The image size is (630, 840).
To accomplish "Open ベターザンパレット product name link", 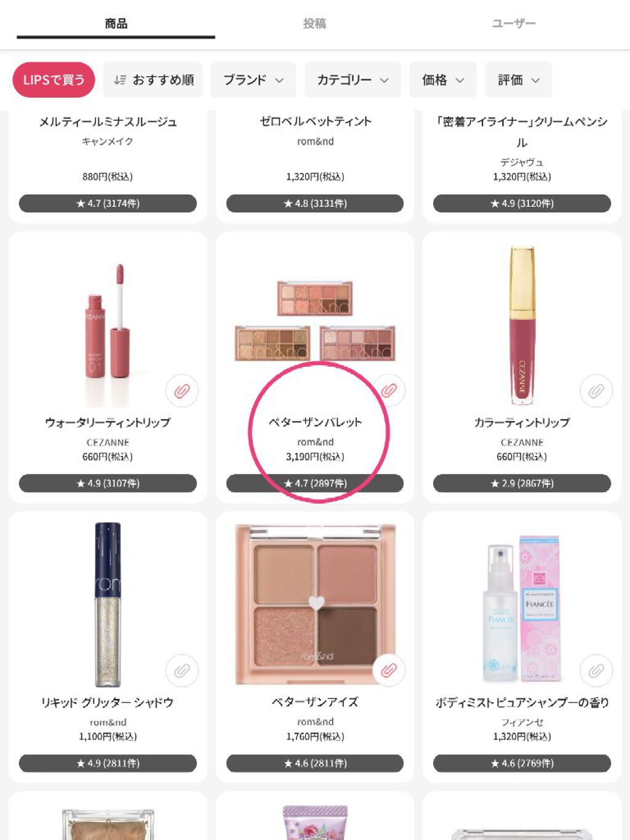I will coord(315,422).
